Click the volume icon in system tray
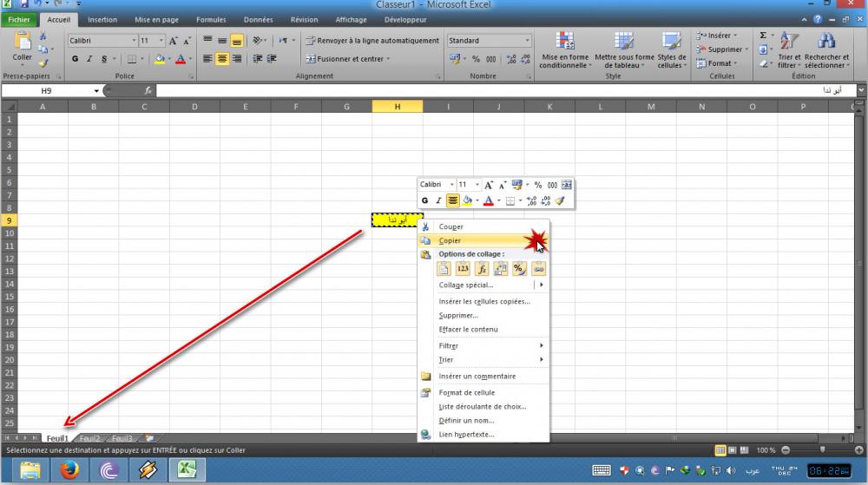The width and height of the screenshot is (868, 485). click(x=731, y=470)
